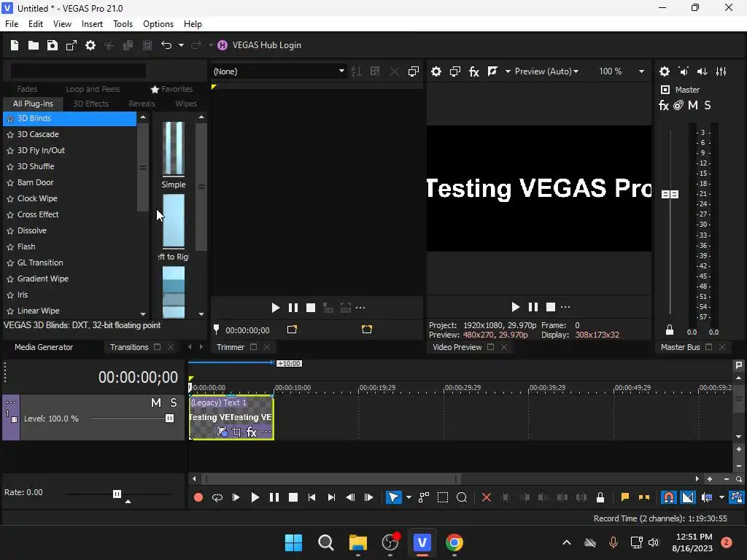
Task: Open the Options menu
Action: [x=158, y=24]
